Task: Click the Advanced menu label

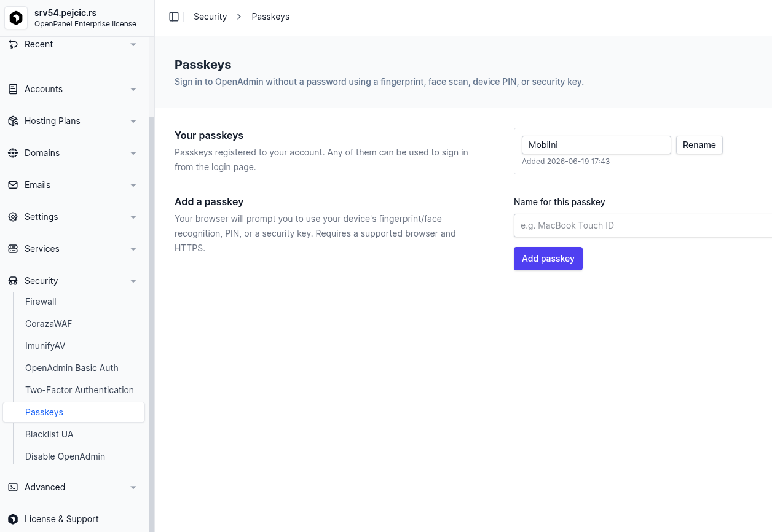Action: point(45,487)
